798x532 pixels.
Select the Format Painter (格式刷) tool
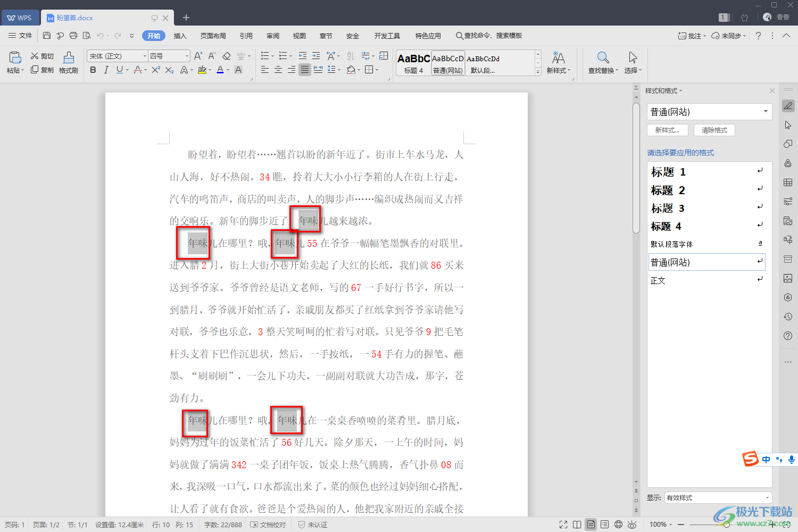69,63
